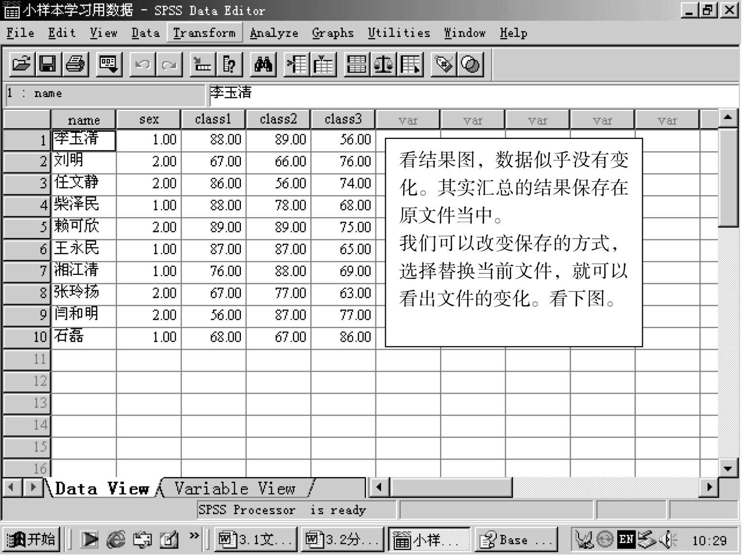This screenshot has width=746, height=560.
Task: Click the Print toolbar icon
Action: 75,64
